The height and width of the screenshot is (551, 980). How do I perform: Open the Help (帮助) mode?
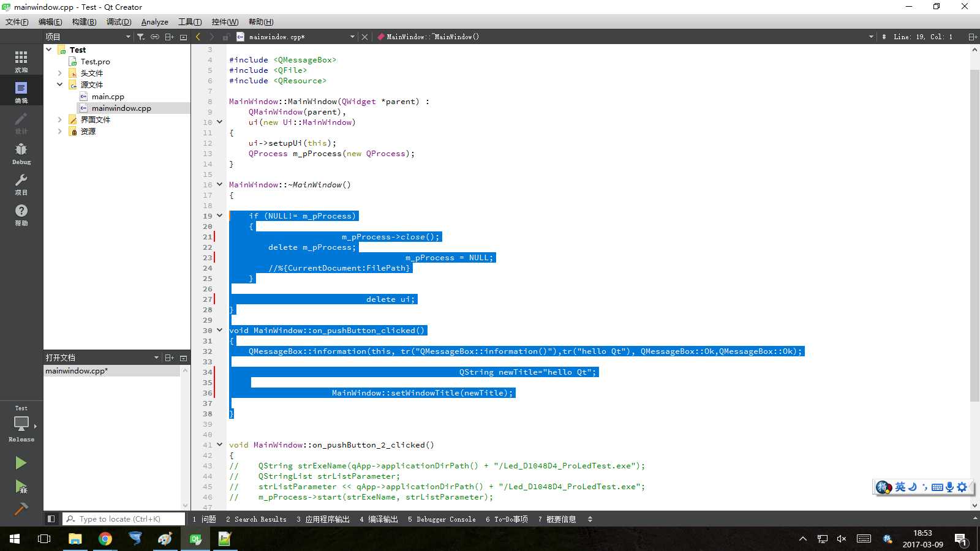coord(21,214)
